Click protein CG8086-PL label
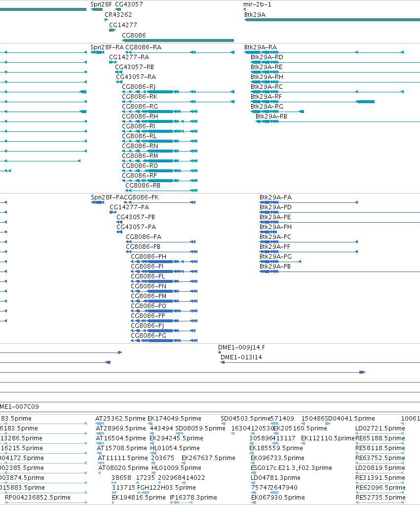This screenshot has width=420, height=505. click(x=148, y=276)
